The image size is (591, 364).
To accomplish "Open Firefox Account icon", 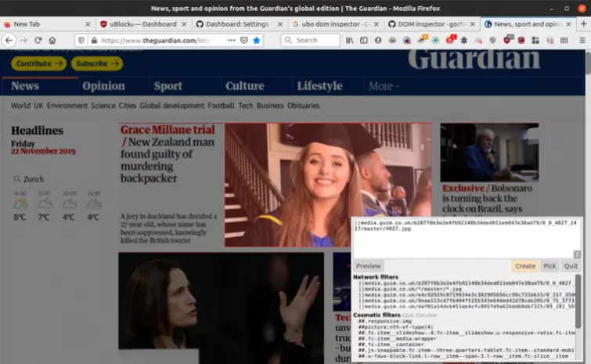I will tap(378, 41).
